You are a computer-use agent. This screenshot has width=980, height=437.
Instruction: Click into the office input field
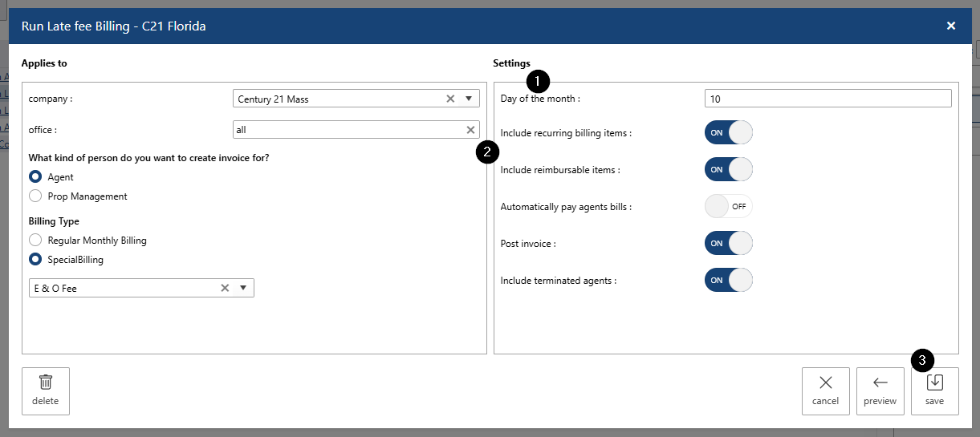[x=345, y=130]
